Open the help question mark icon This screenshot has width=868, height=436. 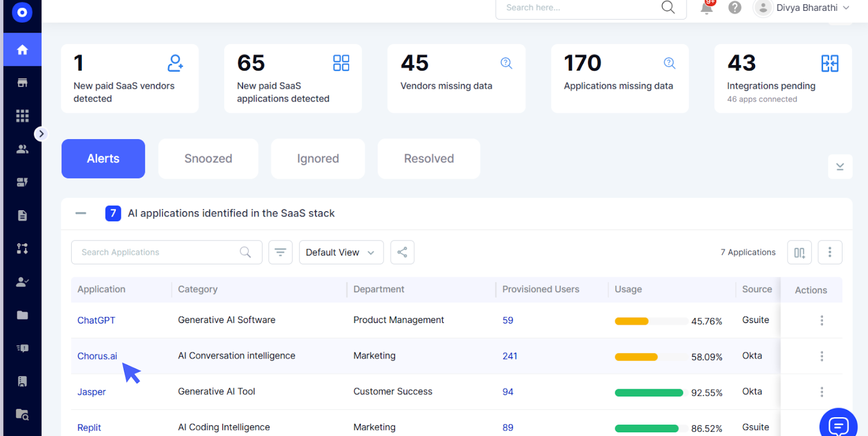pyautogui.click(x=735, y=8)
